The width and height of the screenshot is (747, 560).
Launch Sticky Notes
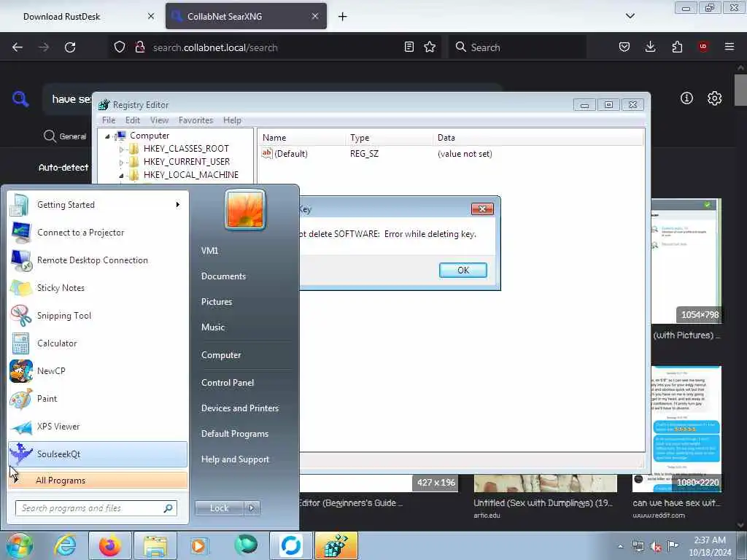point(98,287)
